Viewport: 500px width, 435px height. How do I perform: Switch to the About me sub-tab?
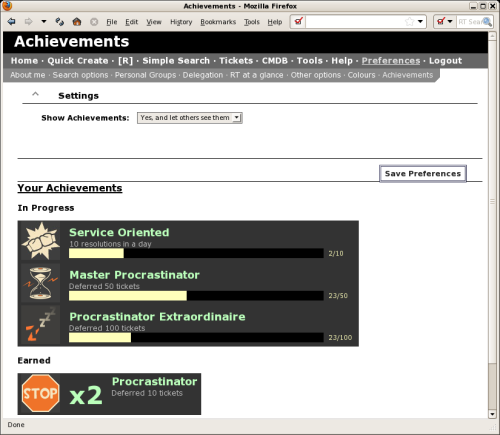28,75
